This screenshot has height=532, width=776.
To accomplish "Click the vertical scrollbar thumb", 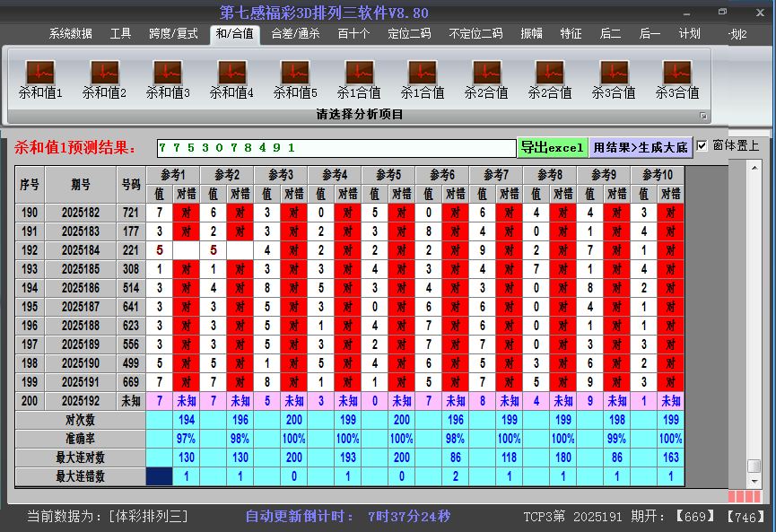I will (x=754, y=467).
